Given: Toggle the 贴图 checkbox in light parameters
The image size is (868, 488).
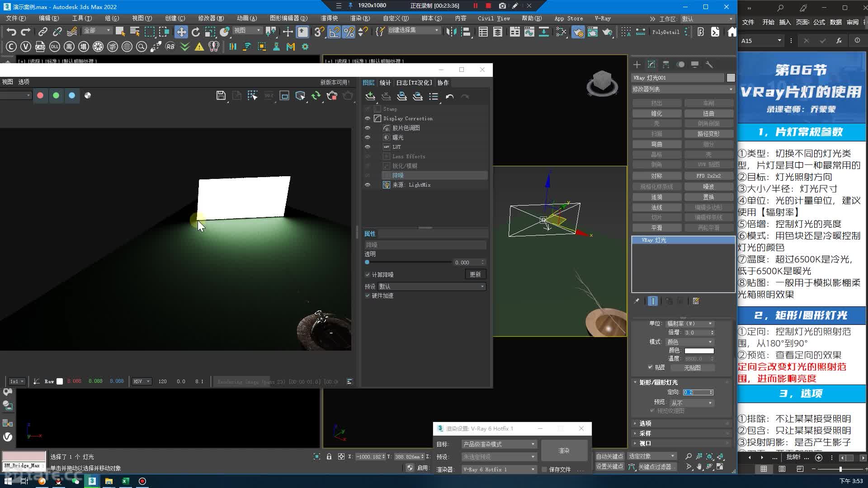Looking at the screenshot, I should (x=650, y=367).
